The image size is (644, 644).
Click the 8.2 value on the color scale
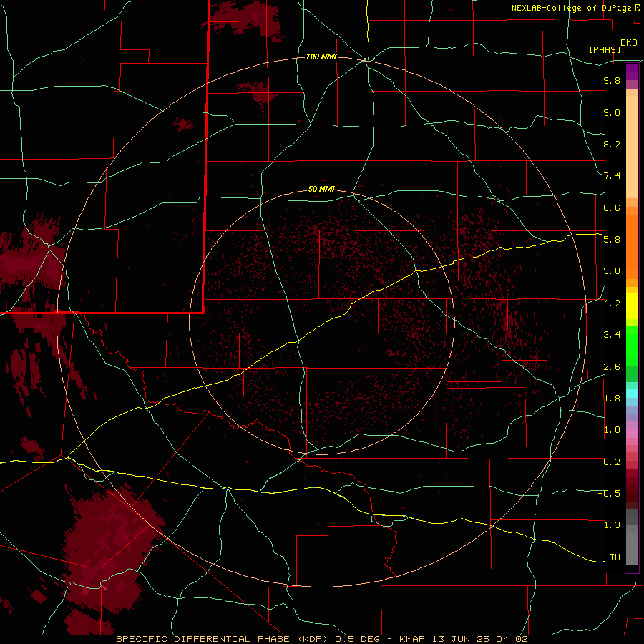[612, 144]
